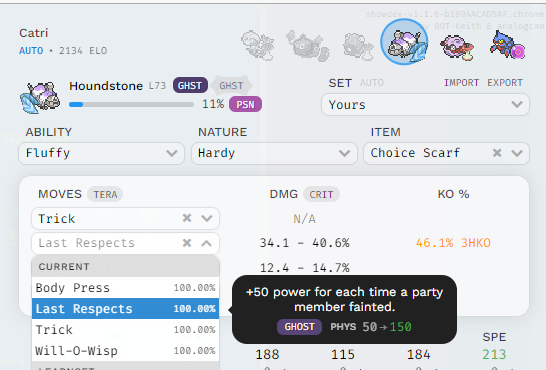This screenshot has width=546, height=370.
Task: Click the 46.1% 3HKO result
Action: tap(453, 243)
